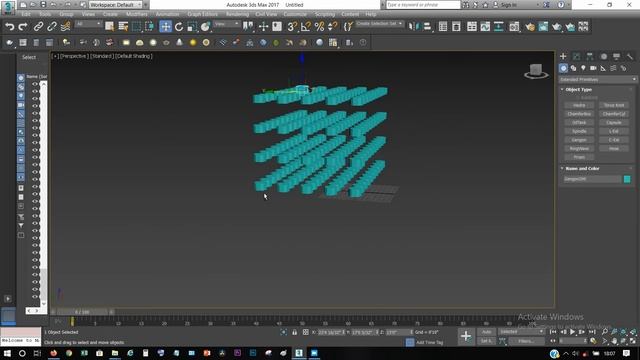640x360 pixels.
Task: Activate the Select and Place tool
Action: (206, 27)
